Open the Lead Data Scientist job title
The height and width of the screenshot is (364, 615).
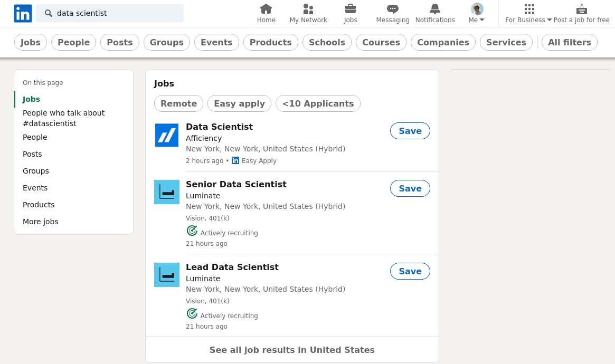pyautogui.click(x=232, y=267)
